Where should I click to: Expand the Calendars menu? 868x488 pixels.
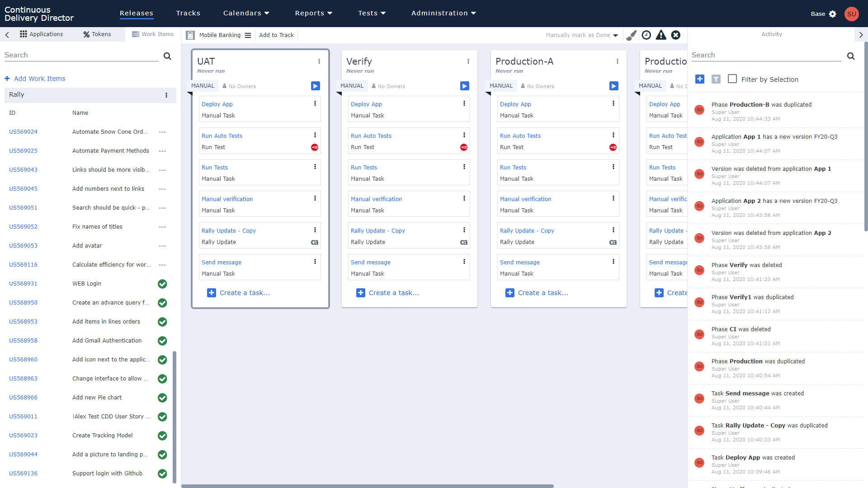tap(246, 13)
